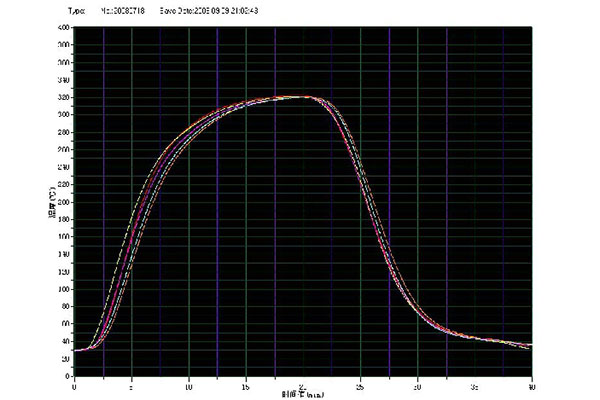
Task: Click the 40 tick at time axis end
Action: pyautogui.click(x=532, y=384)
